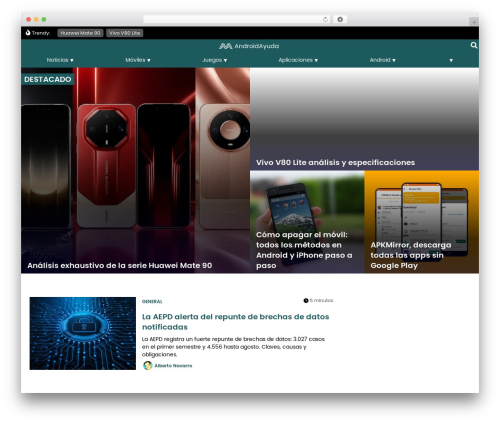Click Alberto Navarro's avatar picture
The image size is (500, 423).
pyautogui.click(x=148, y=365)
